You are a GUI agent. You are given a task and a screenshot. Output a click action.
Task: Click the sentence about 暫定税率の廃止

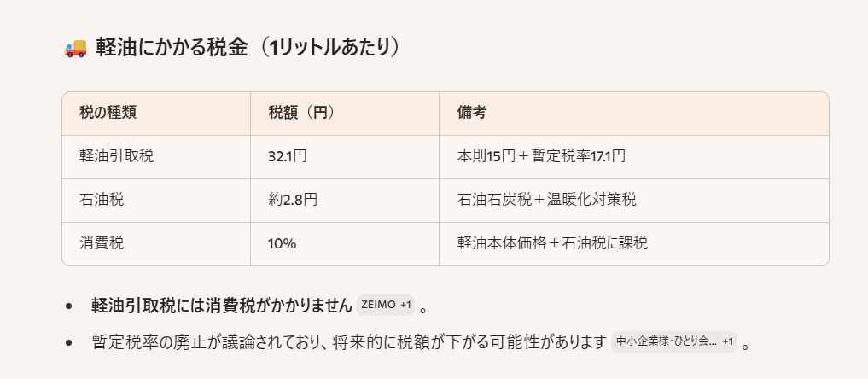click(x=348, y=342)
